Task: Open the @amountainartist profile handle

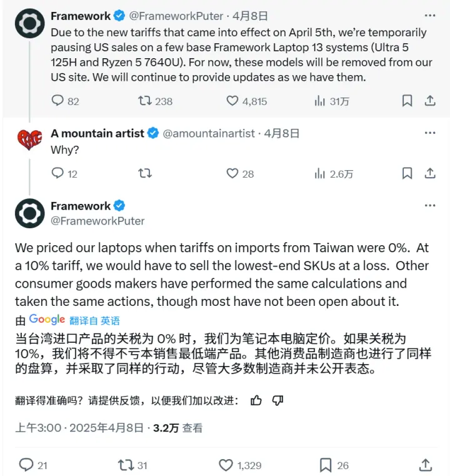Action: pos(209,133)
